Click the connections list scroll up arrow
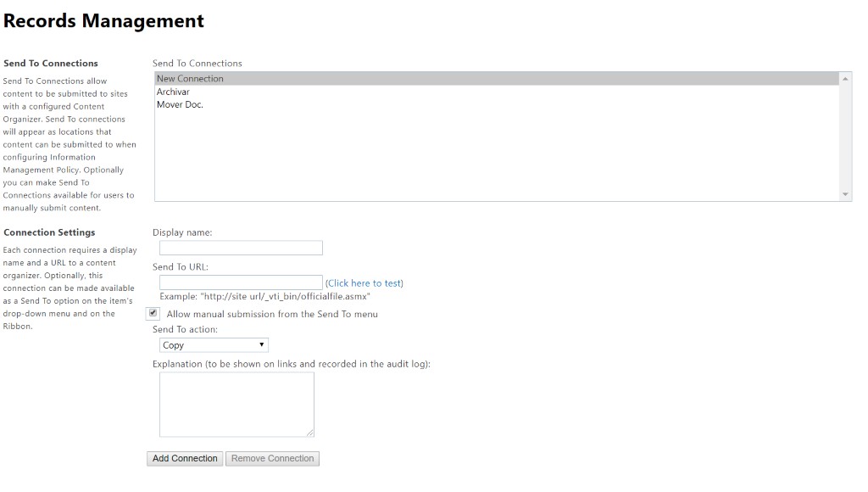This screenshot has height=492, width=868. pos(845,79)
